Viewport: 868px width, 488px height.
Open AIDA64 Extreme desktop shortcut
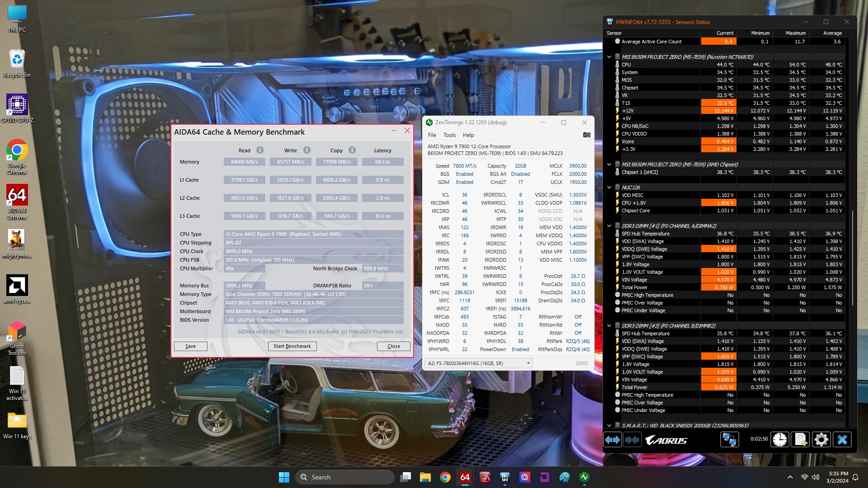pyautogui.click(x=17, y=202)
